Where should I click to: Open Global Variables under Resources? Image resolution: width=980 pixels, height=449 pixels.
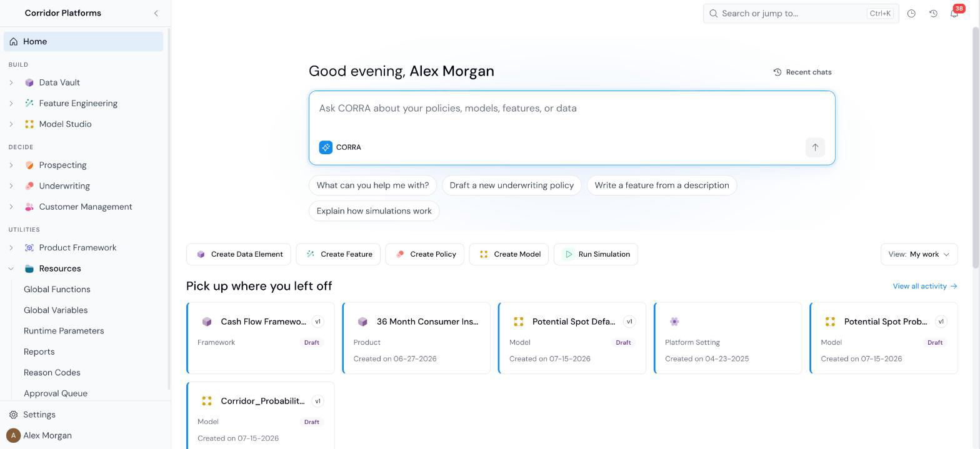coord(56,310)
